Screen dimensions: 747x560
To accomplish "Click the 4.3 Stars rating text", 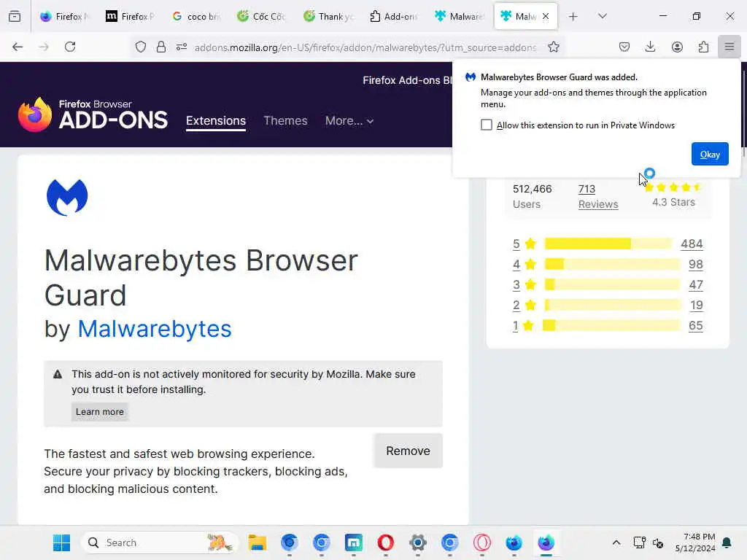I will pyautogui.click(x=673, y=202).
